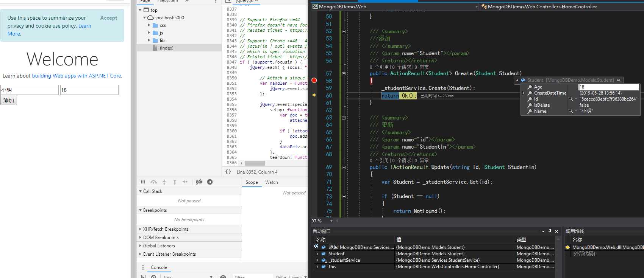Viewport: 644px width, 278px height.
Task: Accept the cookie policy
Action: click(109, 18)
